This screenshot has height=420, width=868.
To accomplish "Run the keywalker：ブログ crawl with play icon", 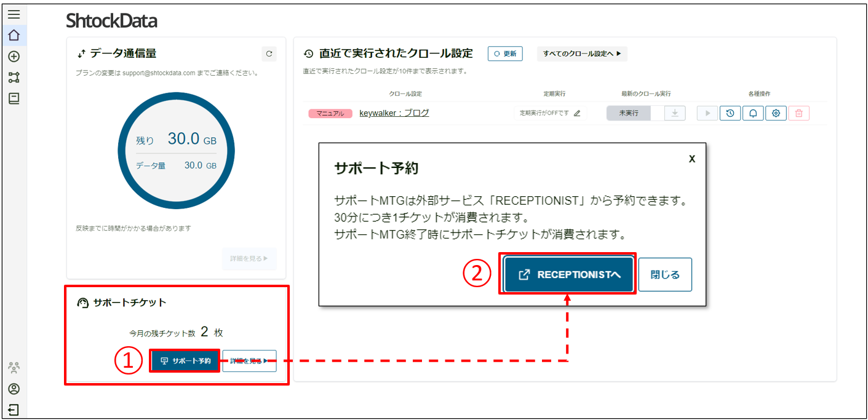I will coord(707,113).
